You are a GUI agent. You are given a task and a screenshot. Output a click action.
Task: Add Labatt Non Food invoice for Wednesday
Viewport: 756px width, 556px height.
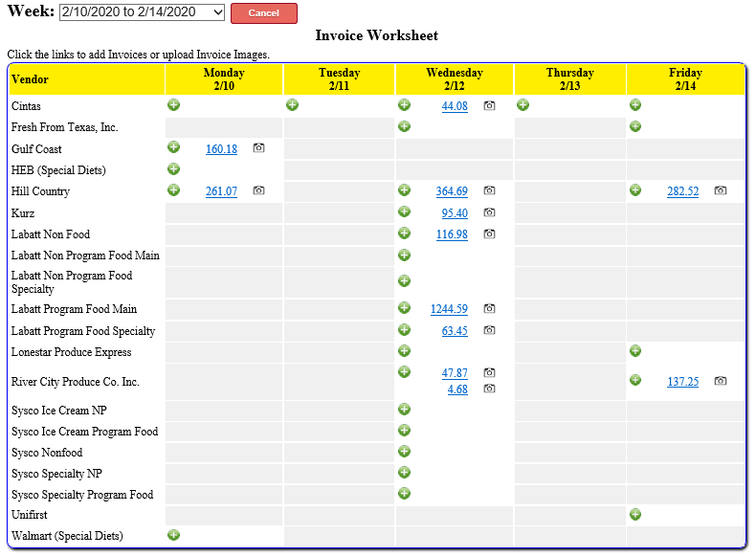[x=404, y=234]
